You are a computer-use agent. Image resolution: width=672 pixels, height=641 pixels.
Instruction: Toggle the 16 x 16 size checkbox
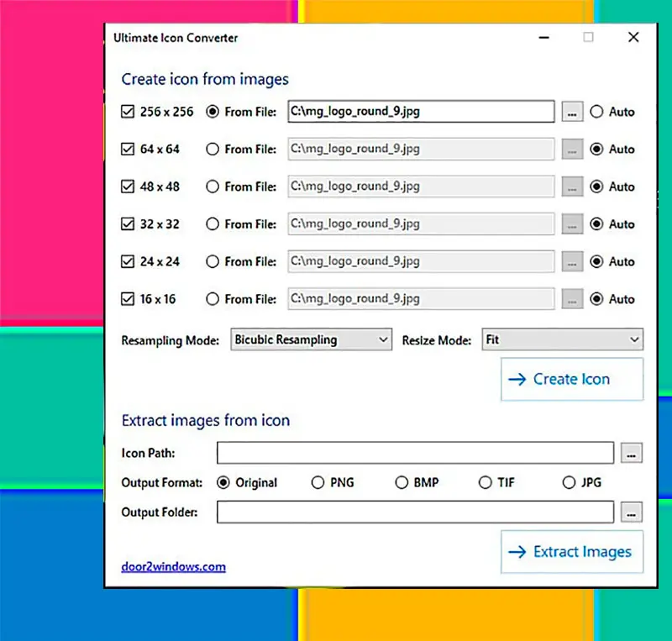tap(129, 299)
